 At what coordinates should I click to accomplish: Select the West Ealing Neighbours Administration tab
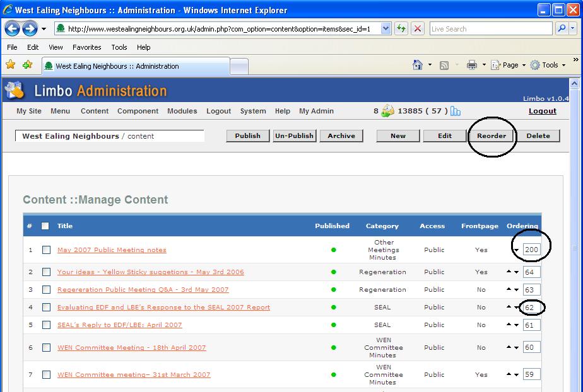[x=136, y=66]
